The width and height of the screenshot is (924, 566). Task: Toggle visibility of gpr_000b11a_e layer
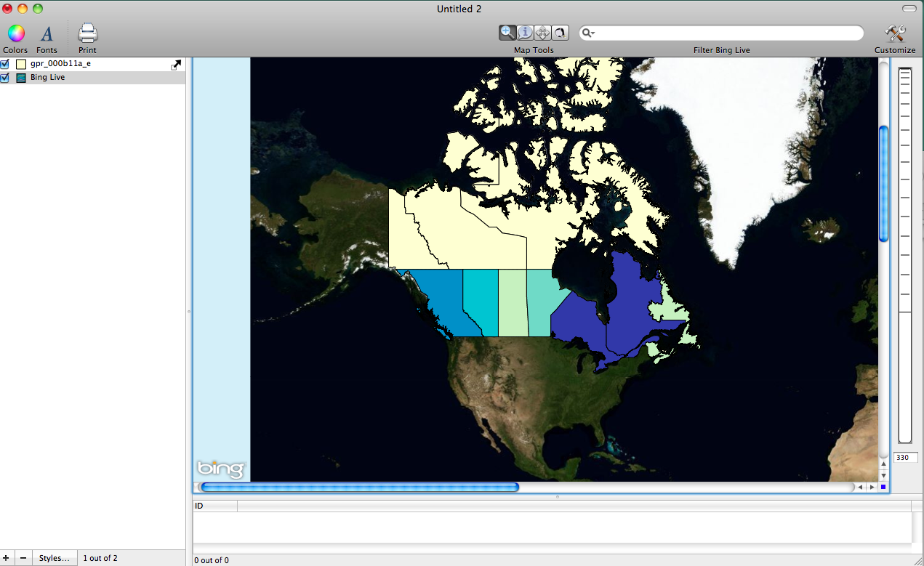click(x=4, y=63)
